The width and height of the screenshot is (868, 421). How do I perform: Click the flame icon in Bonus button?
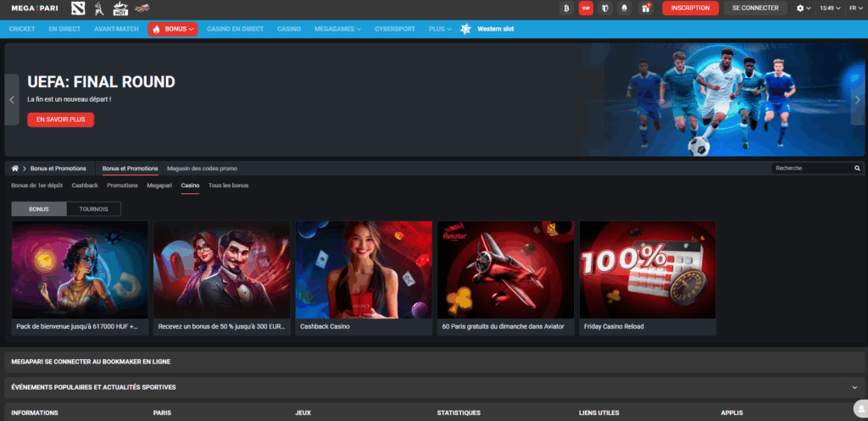coord(157,30)
